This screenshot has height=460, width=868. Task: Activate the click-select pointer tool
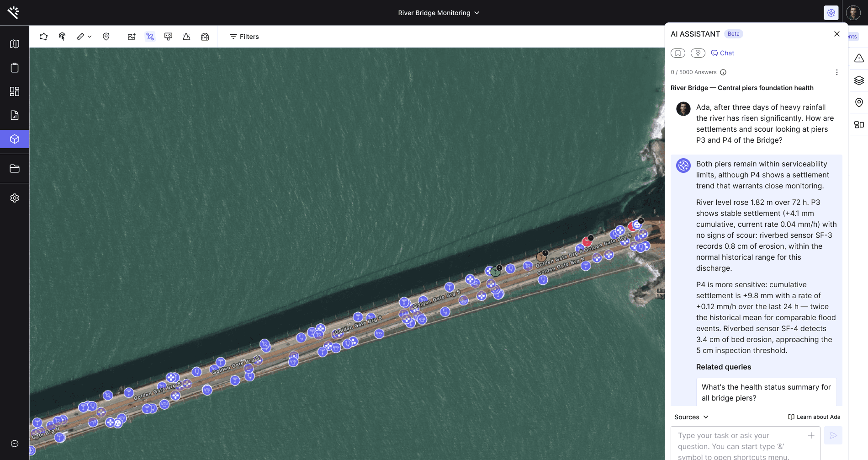click(x=62, y=37)
